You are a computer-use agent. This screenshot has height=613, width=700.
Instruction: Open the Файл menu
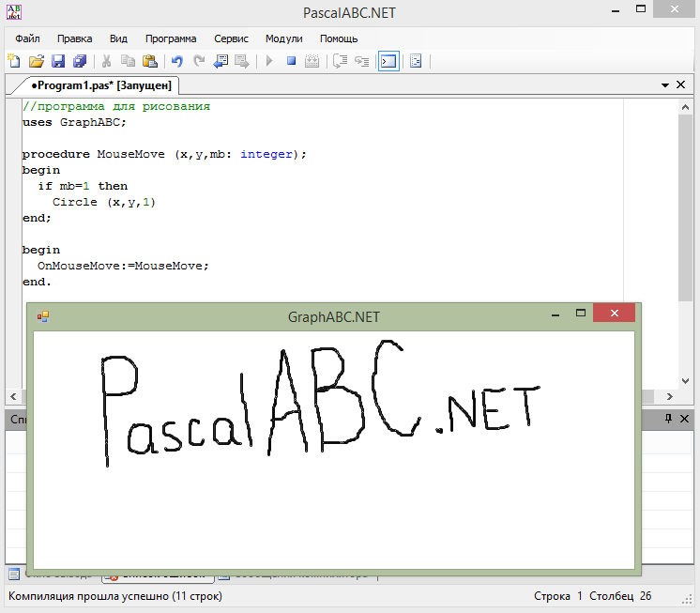(x=27, y=38)
